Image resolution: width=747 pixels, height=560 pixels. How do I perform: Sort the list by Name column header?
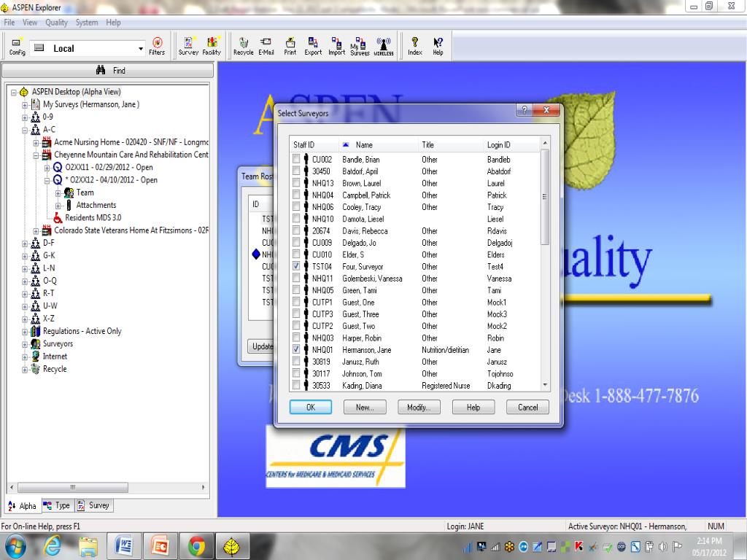[378, 145]
